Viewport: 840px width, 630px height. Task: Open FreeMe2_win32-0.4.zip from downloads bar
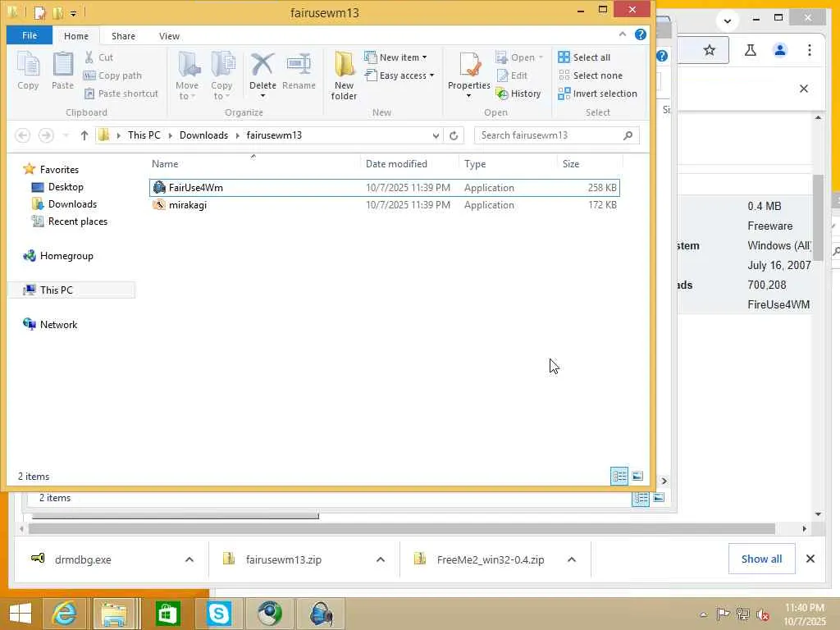click(491, 559)
